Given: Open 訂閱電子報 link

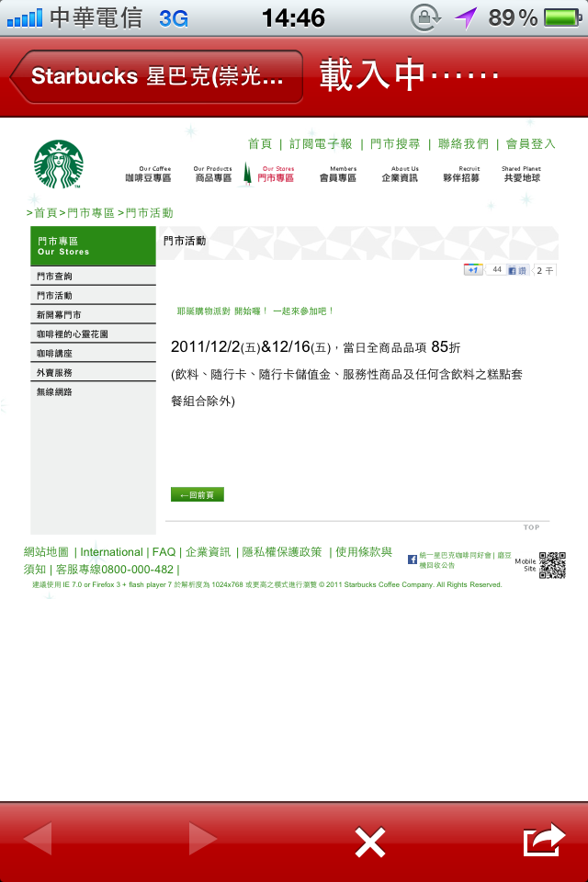Looking at the screenshot, I should [x=321, y=144].
